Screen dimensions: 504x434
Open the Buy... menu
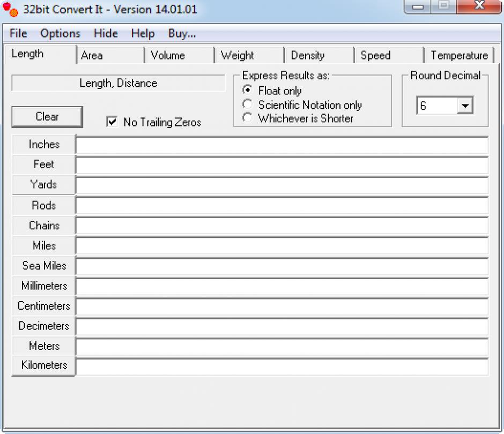(x=182, y=33)
